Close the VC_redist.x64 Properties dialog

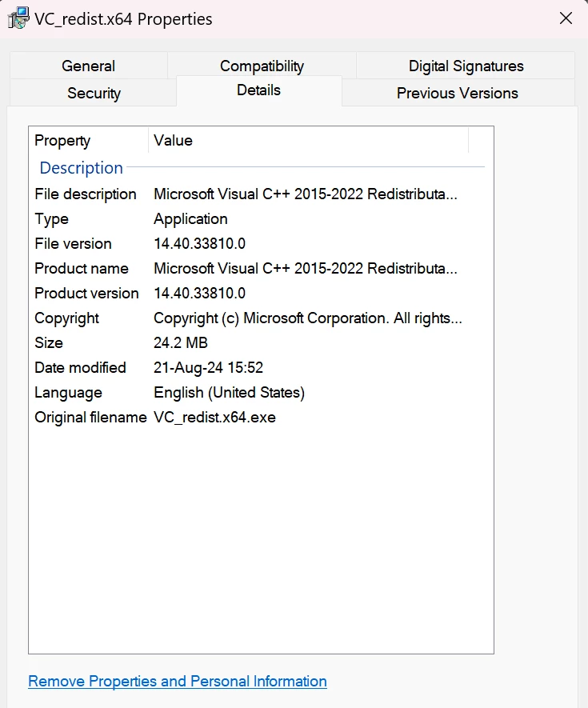[566, 18]
